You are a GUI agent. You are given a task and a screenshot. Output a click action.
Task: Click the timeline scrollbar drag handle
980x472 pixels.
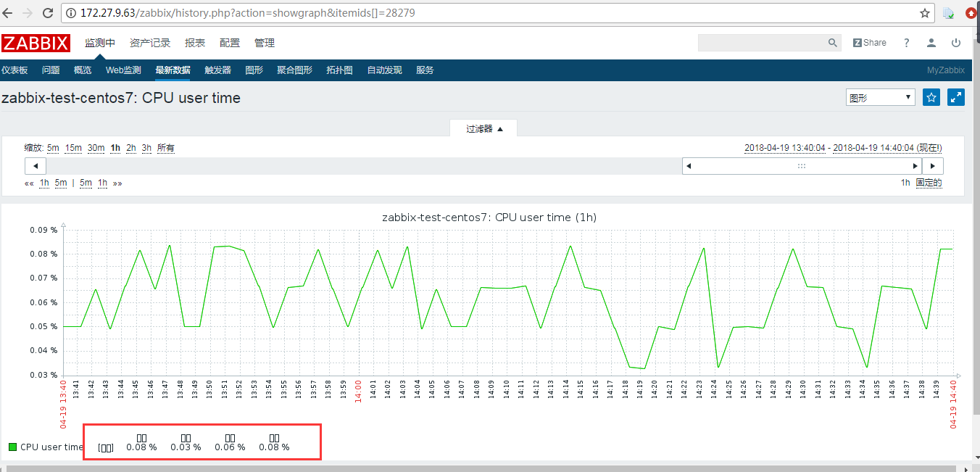(x=801, y=165)
